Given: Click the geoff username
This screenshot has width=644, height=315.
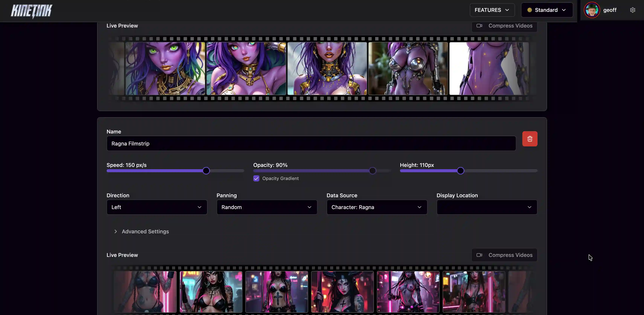Looking at the screenshot, I should (x=610, y=10).
